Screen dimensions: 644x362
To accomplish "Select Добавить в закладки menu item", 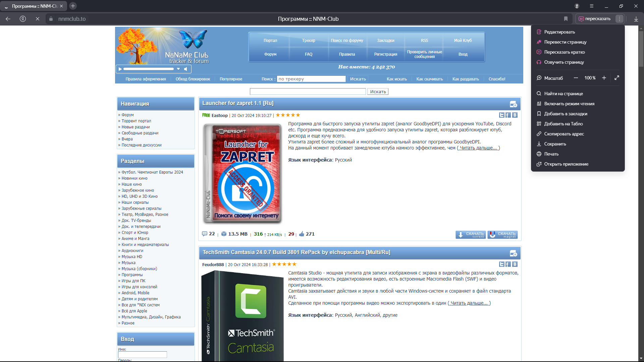I will point(578,114).
